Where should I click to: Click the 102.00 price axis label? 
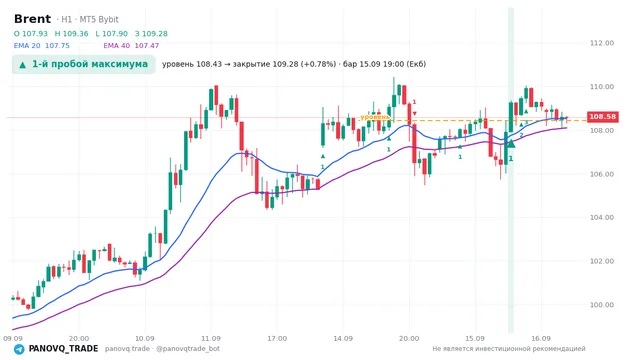pos(602,261)
